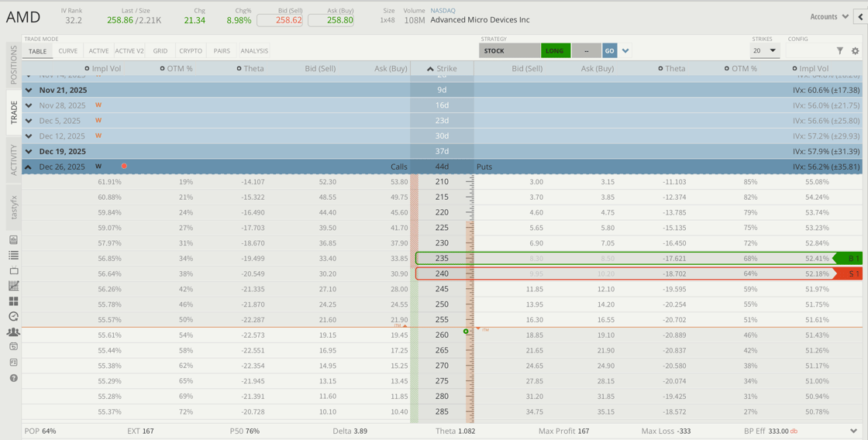The width and height of the screenshot is (868, 440).
Task: Open the TRADE side tab
Action: click(14, 112)
